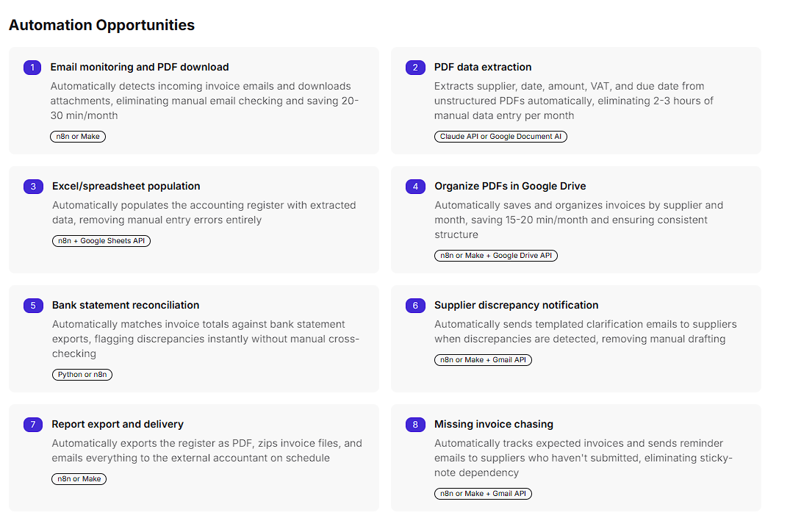Click the number 2 badge icon
Image resolution: width=790 pixels, height=532 pixels.
415,68
